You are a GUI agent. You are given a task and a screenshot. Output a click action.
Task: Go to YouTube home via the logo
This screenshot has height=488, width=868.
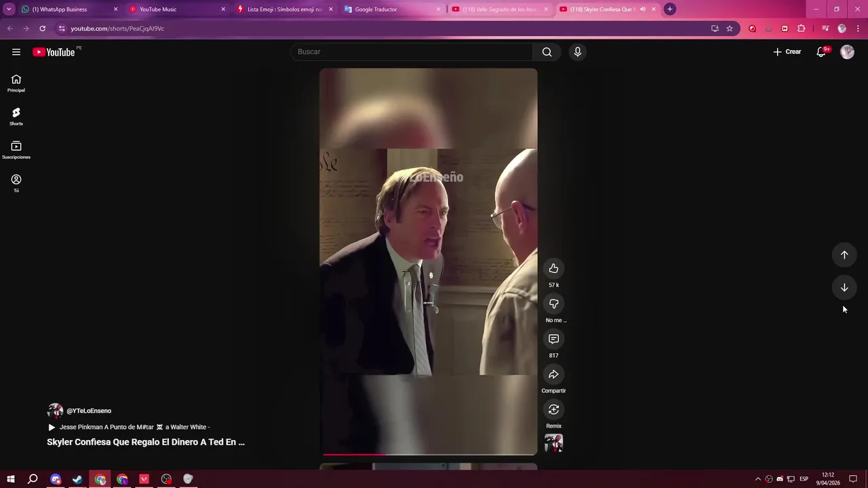[x=54, y=52]
